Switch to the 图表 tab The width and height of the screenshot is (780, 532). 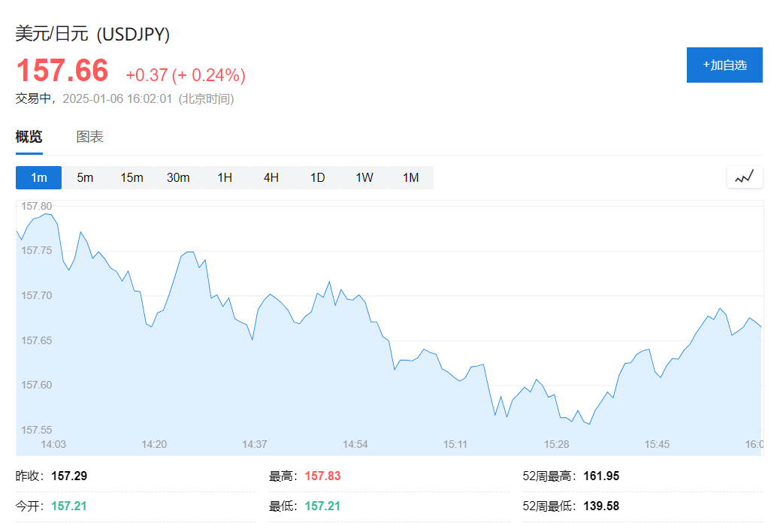[89, 137]
